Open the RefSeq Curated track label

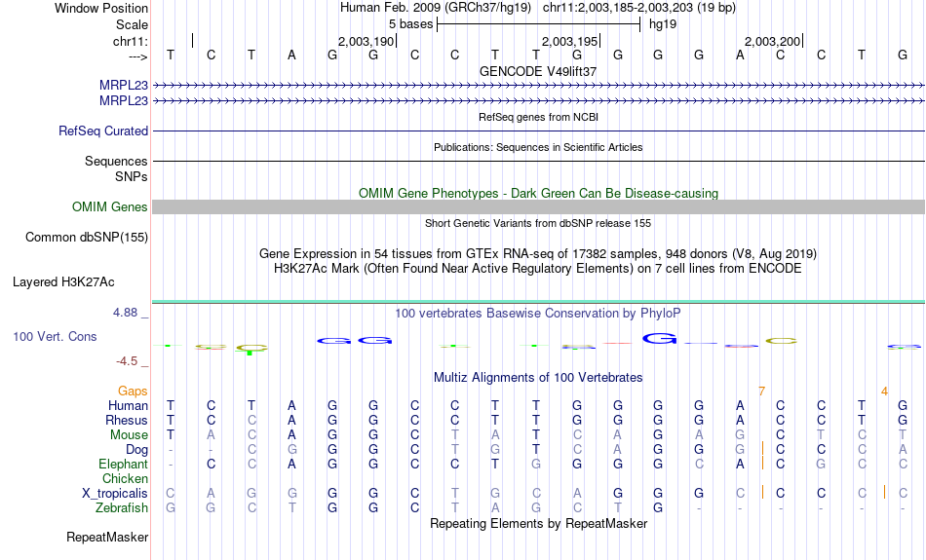103,131
